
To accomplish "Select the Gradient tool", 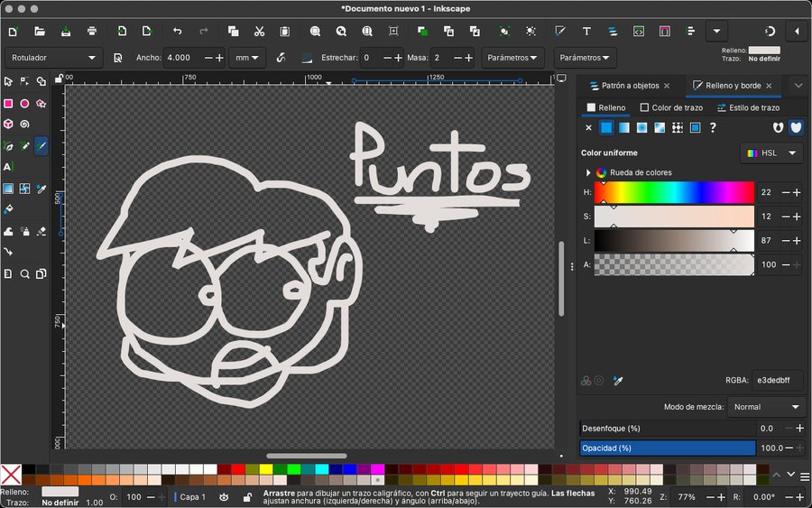I will pyautogui.click(x=8, y=189).
